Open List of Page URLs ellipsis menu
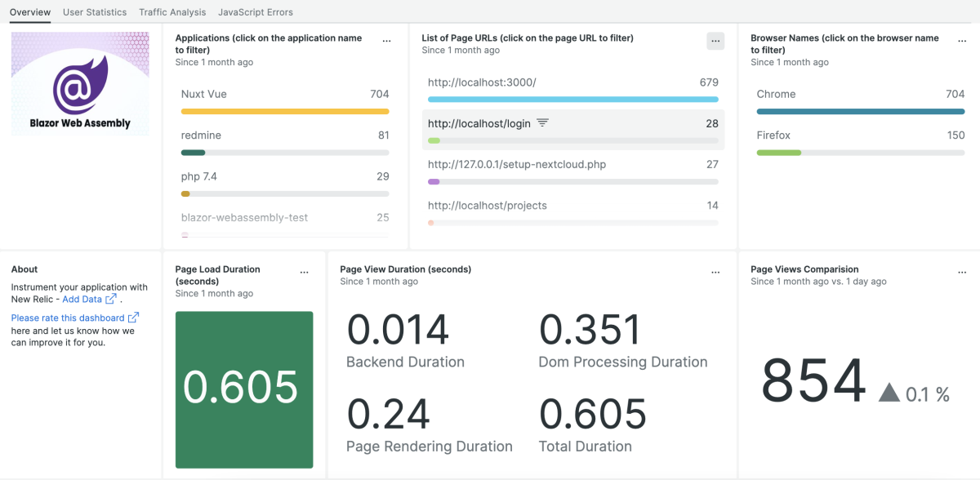 point(715,41)
